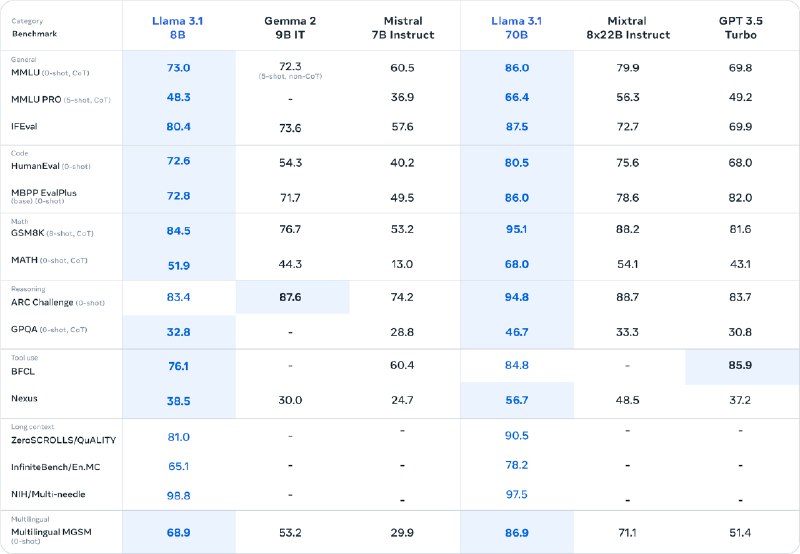Click the Mistral 7B Instruct header
This screenshot has width=800, height=554.
click(403, 28)
